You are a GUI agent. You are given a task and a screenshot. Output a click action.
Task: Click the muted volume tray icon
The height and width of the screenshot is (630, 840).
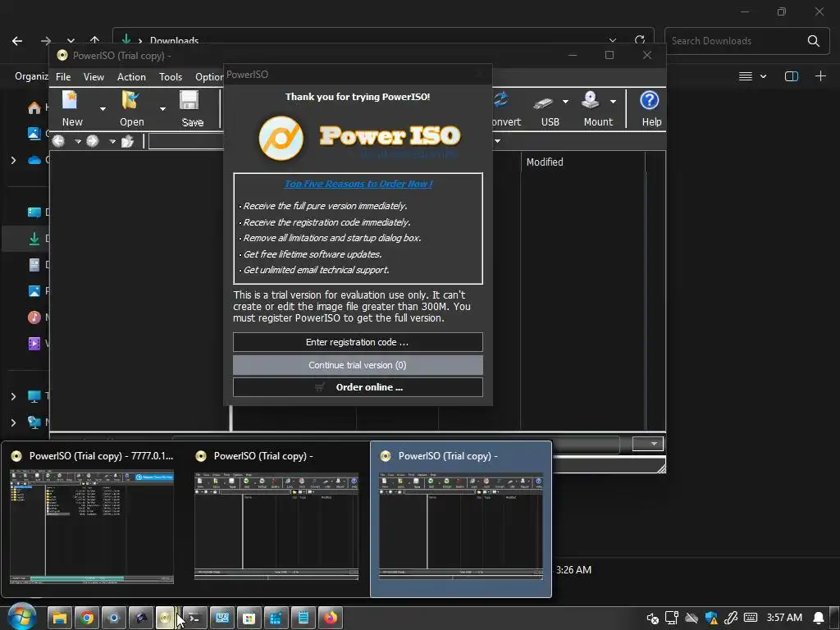pos(652,619)
